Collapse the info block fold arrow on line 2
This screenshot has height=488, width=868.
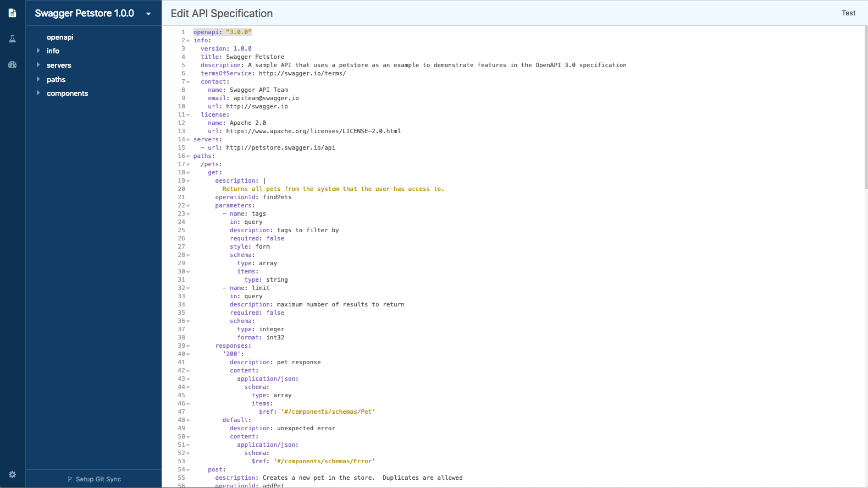click(x=188, y=41)
